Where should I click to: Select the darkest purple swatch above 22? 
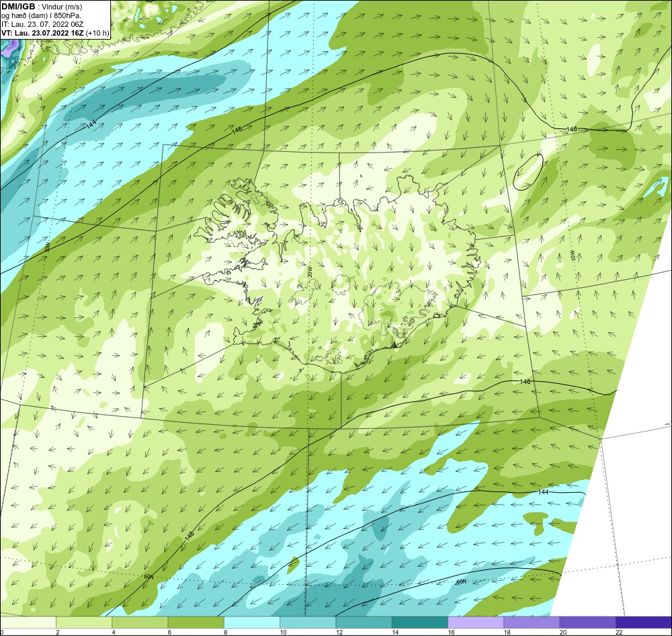coord(643,623)
